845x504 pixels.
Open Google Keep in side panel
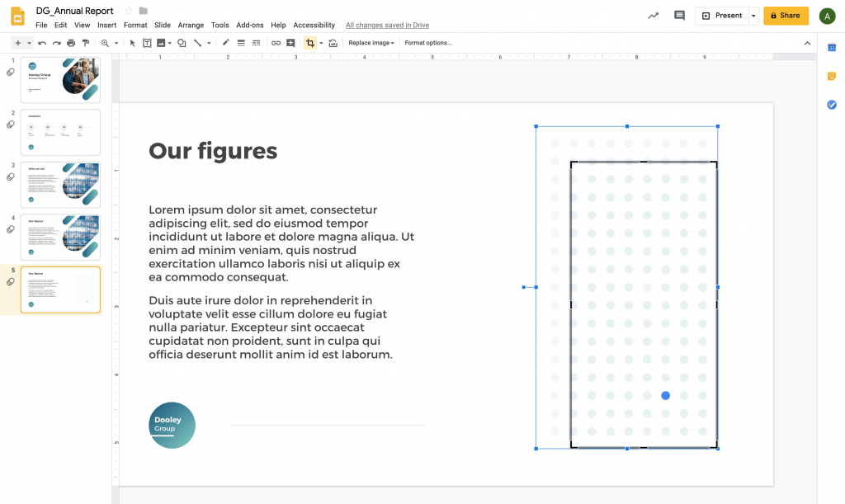832,76
